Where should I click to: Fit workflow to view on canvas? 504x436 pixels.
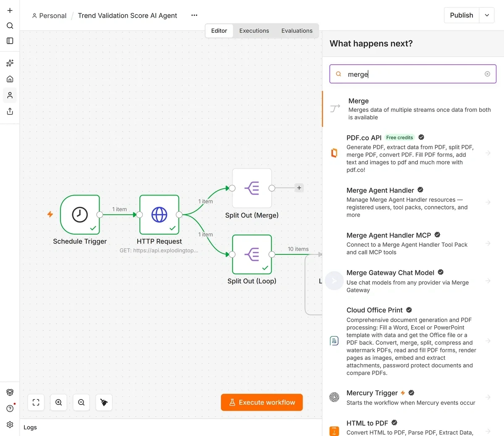click(x=36, y=402)
